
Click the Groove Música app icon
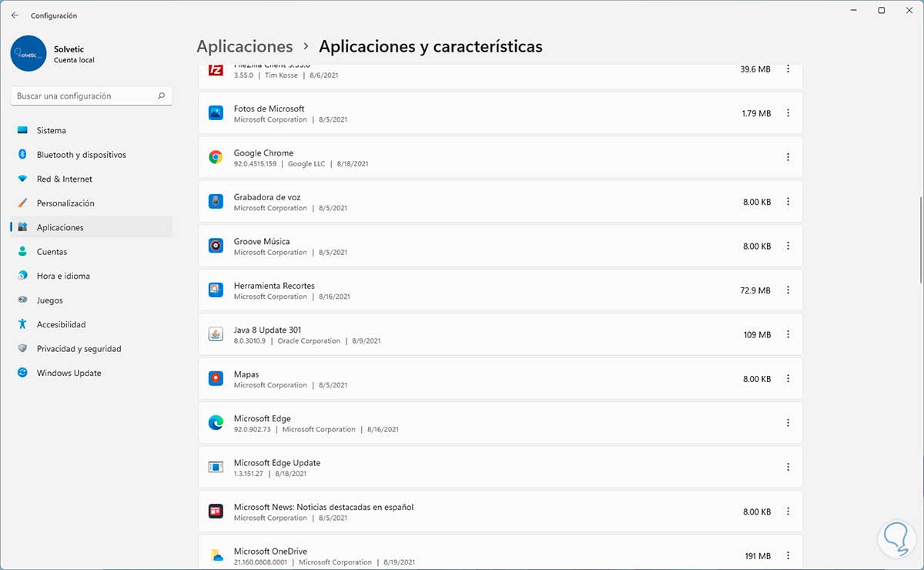tap(216, 246)
